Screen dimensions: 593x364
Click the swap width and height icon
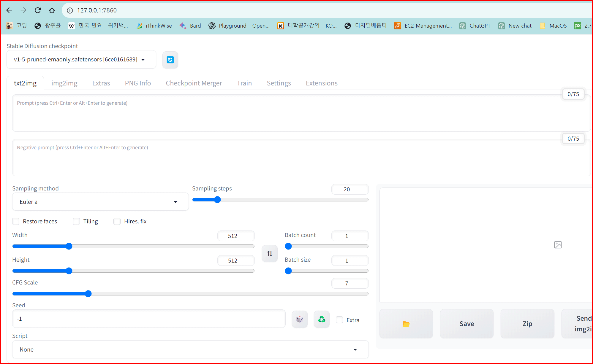[270, 254]
